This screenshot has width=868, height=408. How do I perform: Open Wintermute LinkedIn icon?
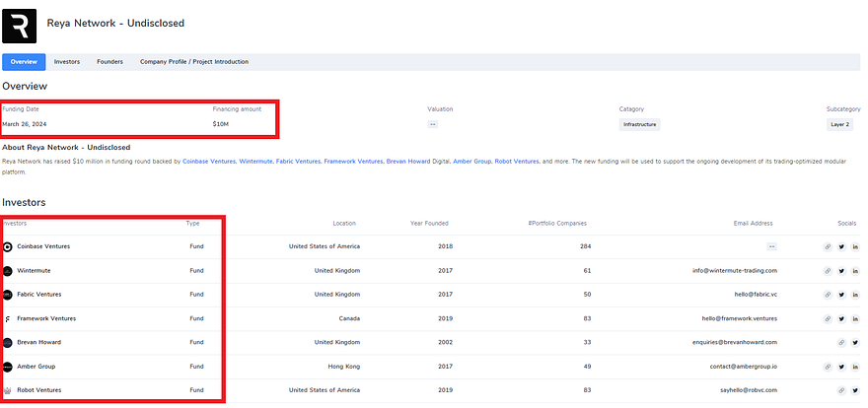point(855,271)
